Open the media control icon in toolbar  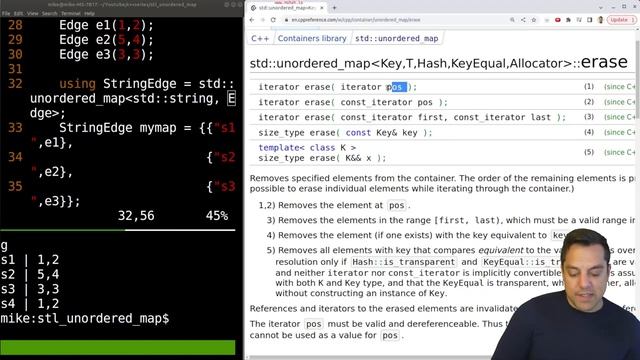pos(579,20)
